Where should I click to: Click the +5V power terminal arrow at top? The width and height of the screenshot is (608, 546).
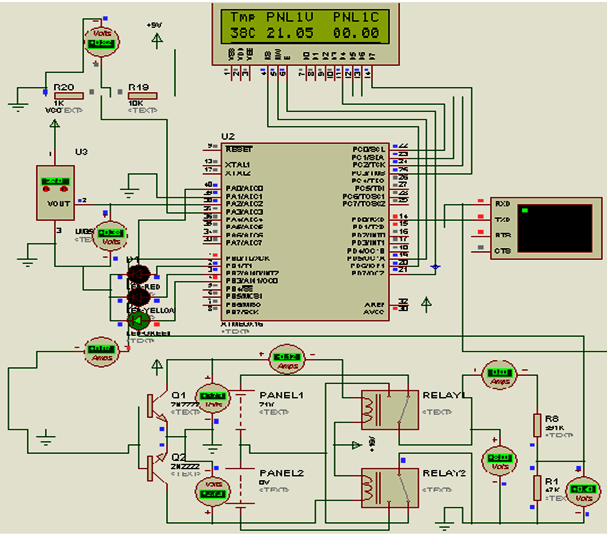(156, 38)
